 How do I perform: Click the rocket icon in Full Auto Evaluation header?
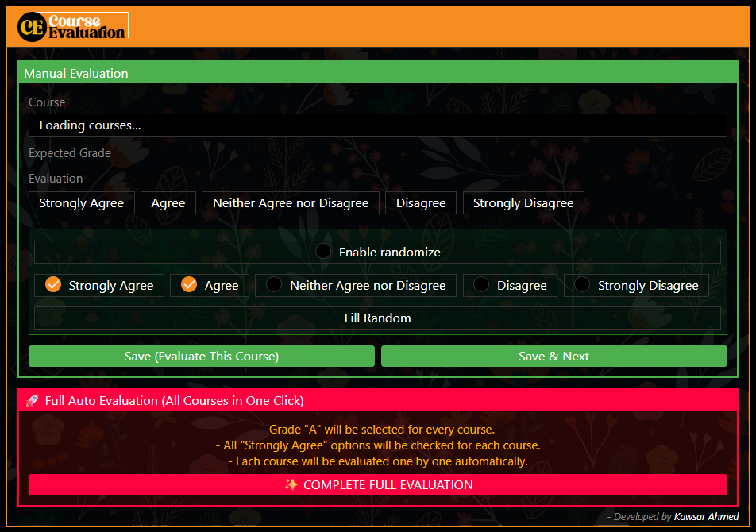[x=32, y=401]
